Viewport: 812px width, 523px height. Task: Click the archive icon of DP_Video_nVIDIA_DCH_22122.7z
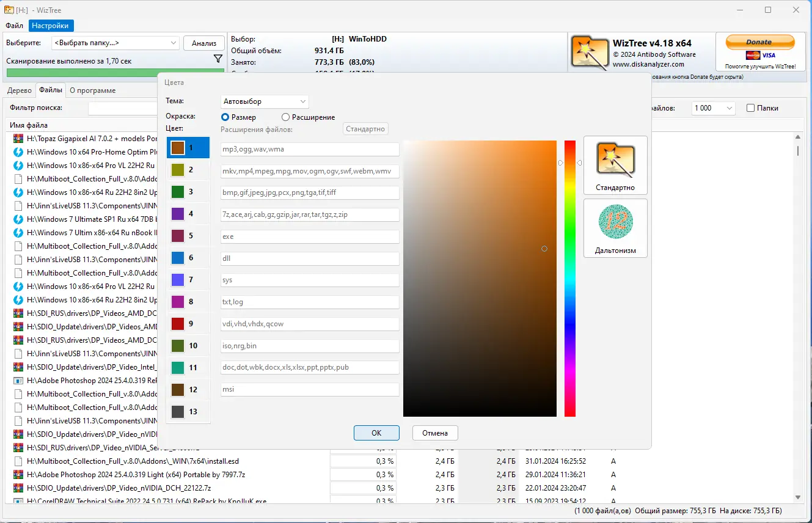pos(18,488)
